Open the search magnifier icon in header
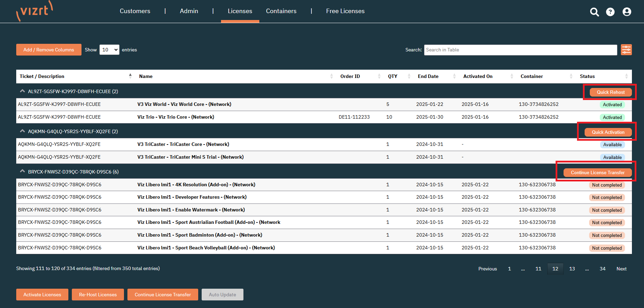The image size is (644, 308). [x=594, y=12]
